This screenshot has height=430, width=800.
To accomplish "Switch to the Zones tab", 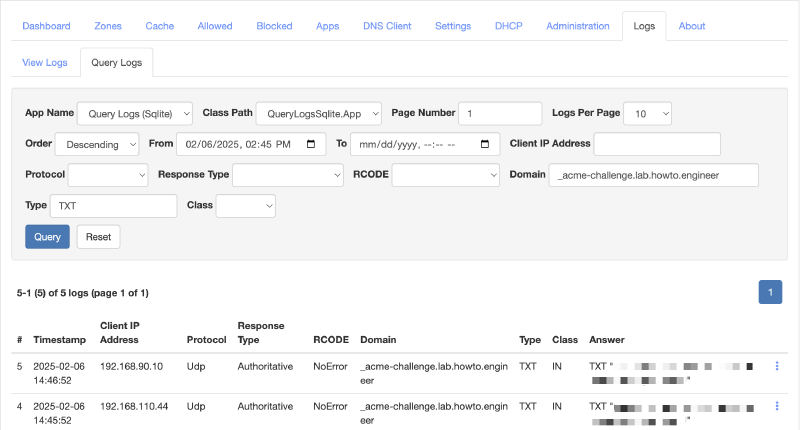I will click(108, 26).
